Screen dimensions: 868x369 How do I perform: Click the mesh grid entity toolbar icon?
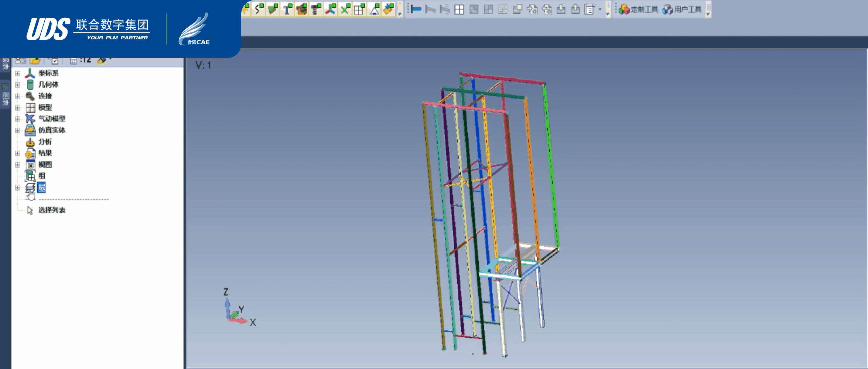coord(359,9)
